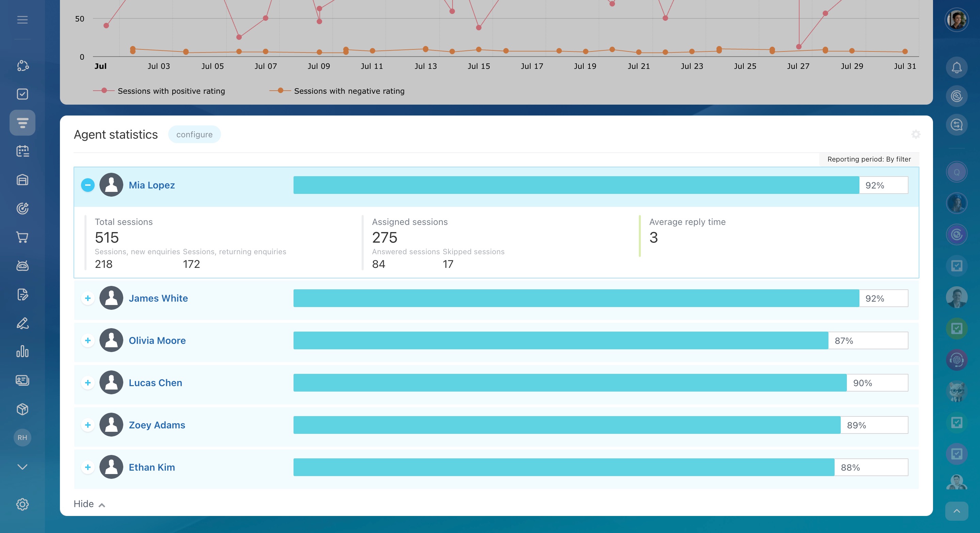Open the notifications bell icon

pyautogui.click(x=957, y=68)
